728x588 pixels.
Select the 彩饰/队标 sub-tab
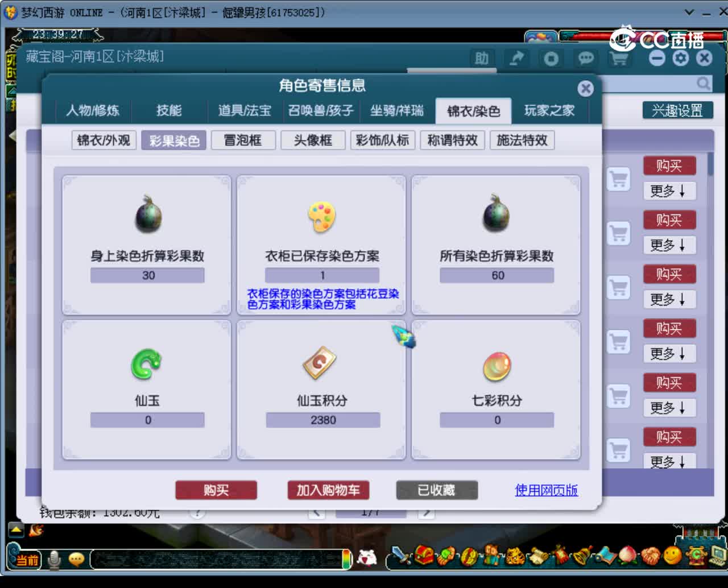point(382,140)
